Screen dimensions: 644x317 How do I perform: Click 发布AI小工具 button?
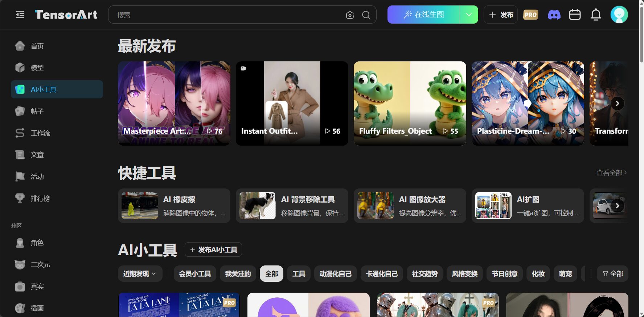coord(213,250)
